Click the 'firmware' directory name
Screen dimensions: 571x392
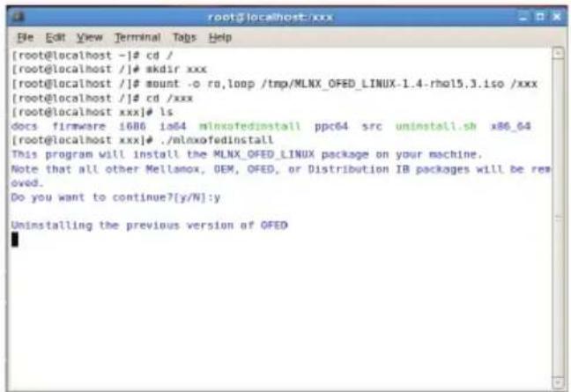pyautogui.click(x=78, y=126)
